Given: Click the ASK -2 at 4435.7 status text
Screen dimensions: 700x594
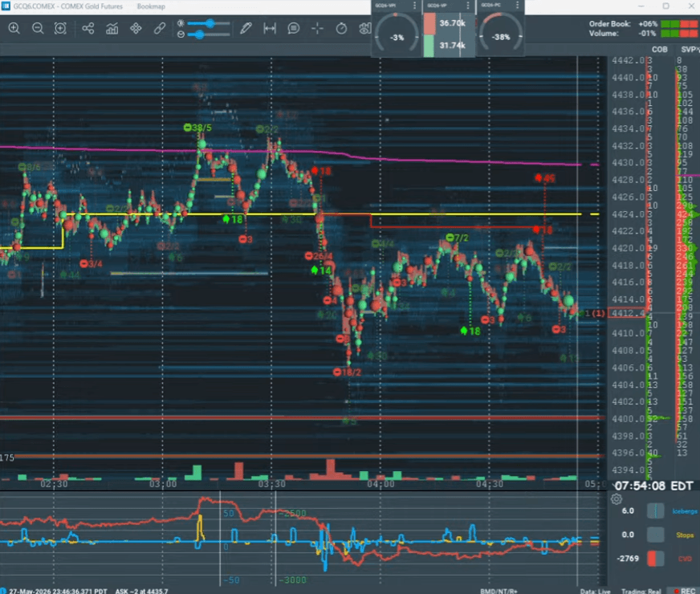Looking at the screenshot, I should [x=142, y=591].
